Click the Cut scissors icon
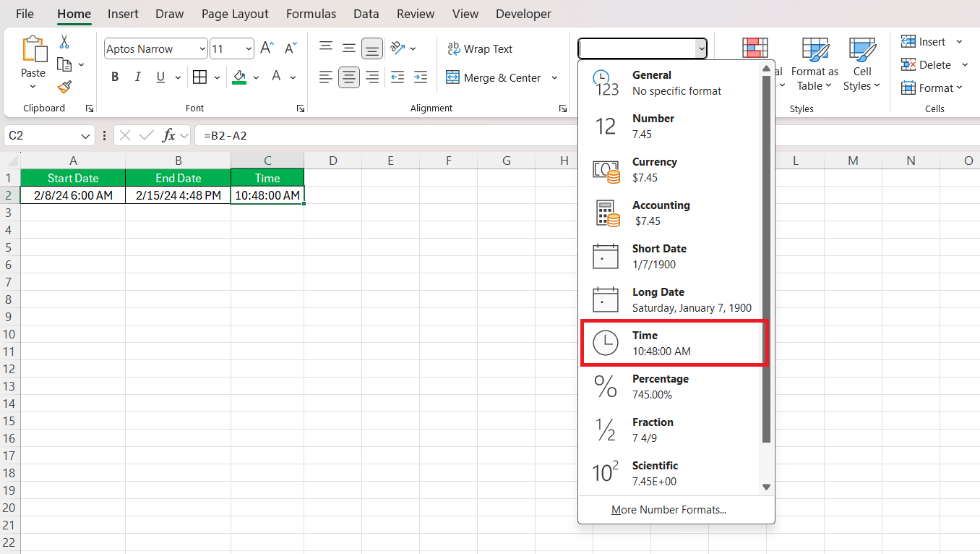This screenshot has height=554, width=980. click(x=64, y=42)
